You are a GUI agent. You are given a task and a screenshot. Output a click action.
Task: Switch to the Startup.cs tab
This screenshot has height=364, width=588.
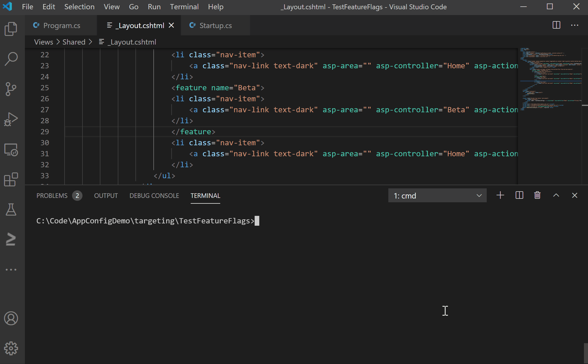click(x=215, y=25)
